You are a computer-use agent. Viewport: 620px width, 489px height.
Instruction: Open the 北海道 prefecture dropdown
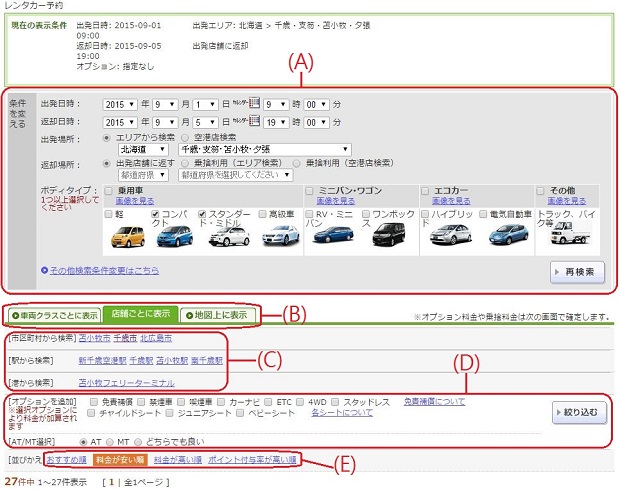pyautogui.click(x=143, y=149)
